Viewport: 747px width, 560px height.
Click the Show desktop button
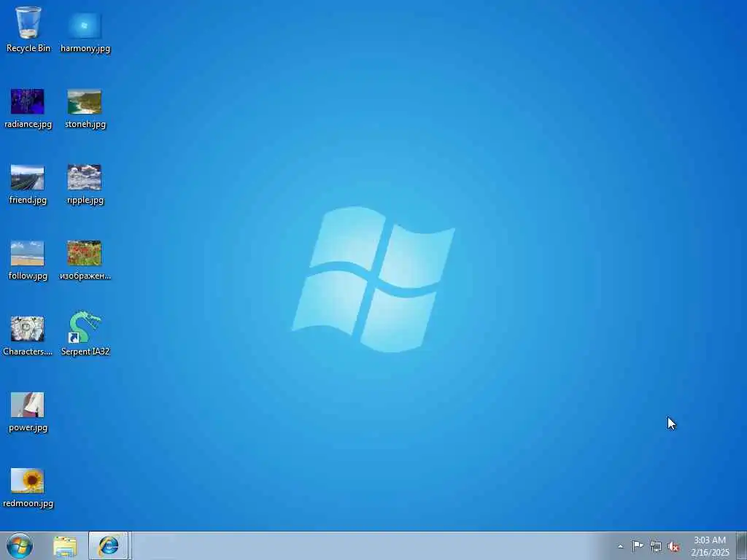click(x=742, y=546)
